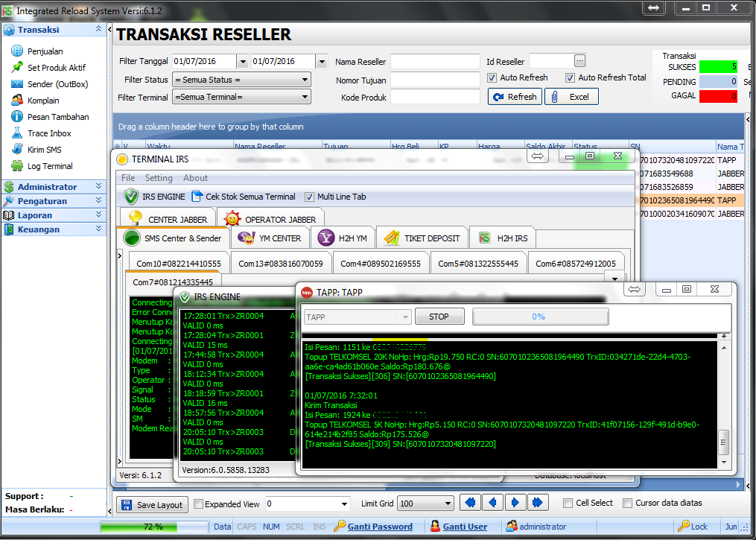The width and height of the screenshot is (756, 540).
Task: Click the double-arrow icon in TERMINAL IRS title
Action: pyautogui.click(x=537, y=156)
